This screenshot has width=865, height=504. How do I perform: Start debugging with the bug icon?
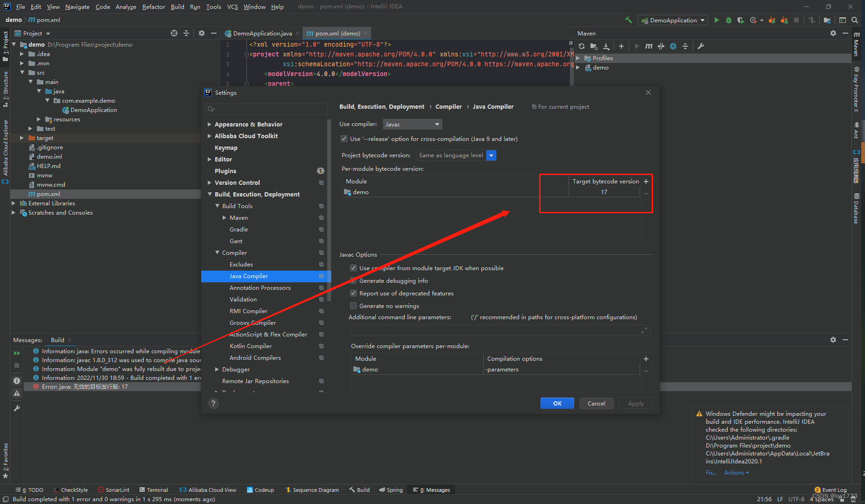[x=728, y=20]
